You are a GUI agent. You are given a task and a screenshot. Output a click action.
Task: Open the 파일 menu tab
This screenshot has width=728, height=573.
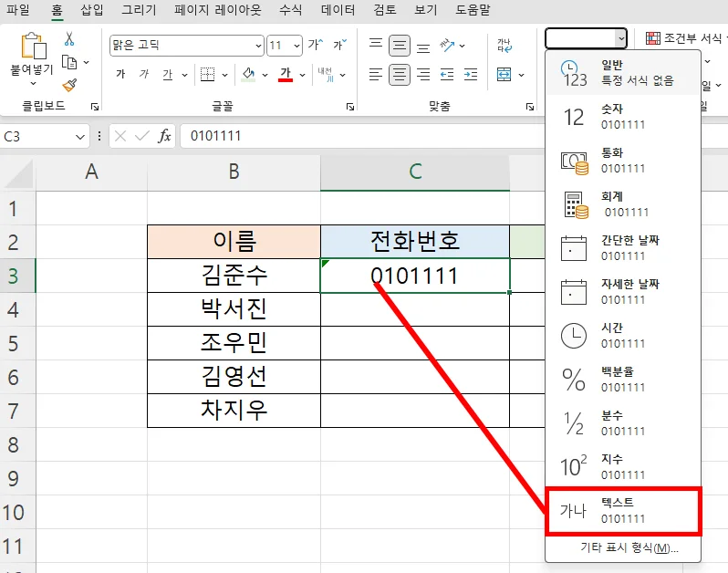tap(18, 10)
